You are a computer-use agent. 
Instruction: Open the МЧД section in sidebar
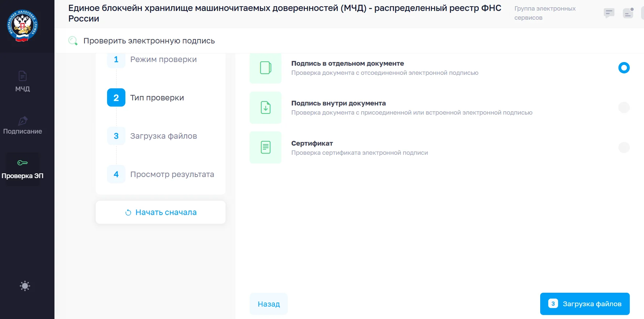click(23, 81)
